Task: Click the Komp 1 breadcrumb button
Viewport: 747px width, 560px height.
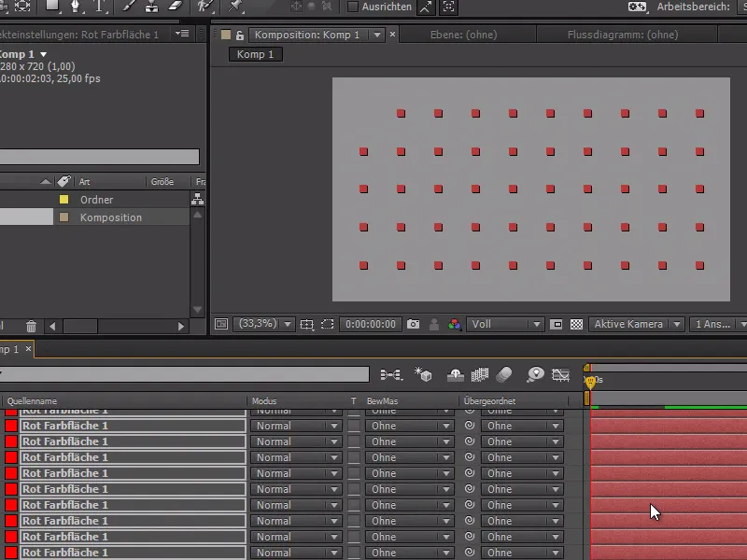Action: click(x=254, y=54)
